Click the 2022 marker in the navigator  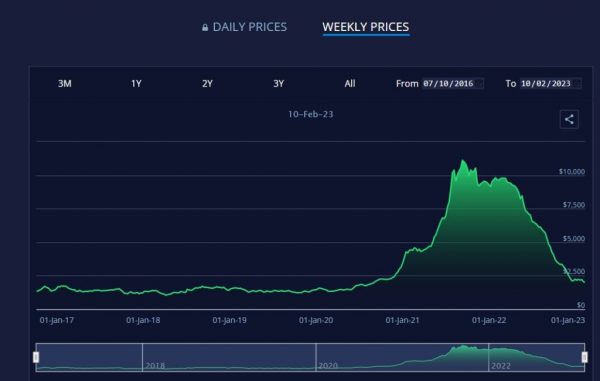tap(501, 366)
